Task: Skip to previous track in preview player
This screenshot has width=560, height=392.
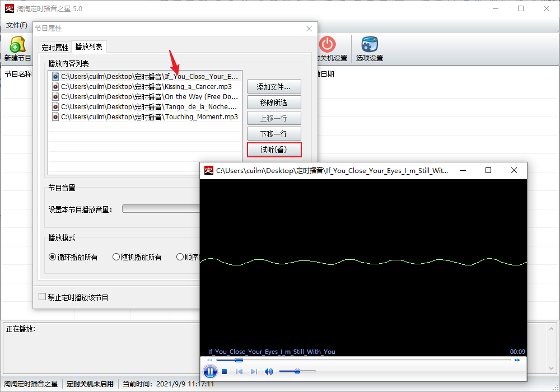Action: [x=239, y=372]
